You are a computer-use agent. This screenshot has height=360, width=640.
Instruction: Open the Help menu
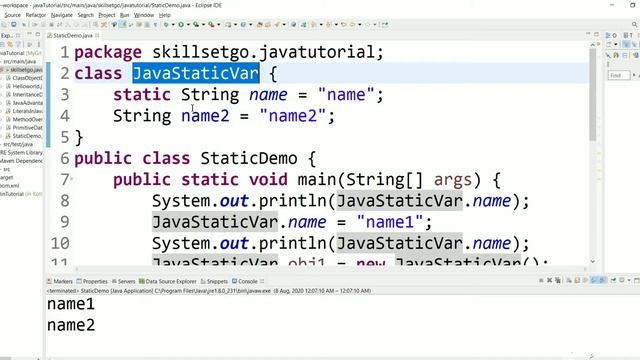click(164, 15)
